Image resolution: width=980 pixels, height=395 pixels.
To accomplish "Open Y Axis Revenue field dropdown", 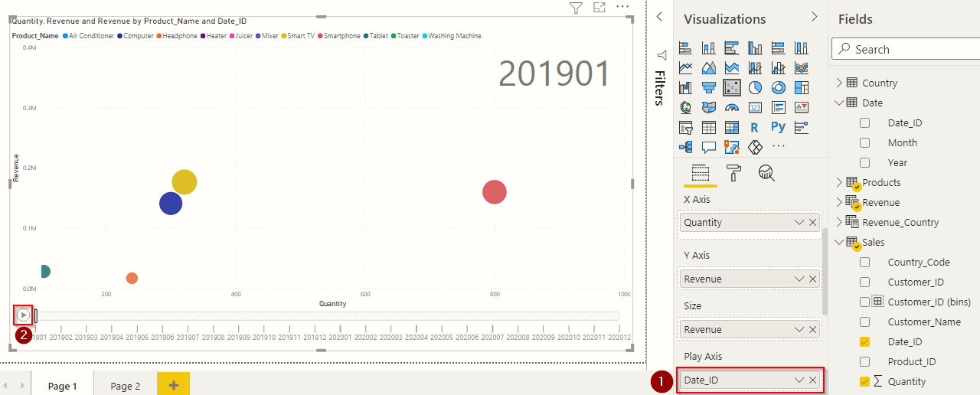I will (x=799, y=279).
